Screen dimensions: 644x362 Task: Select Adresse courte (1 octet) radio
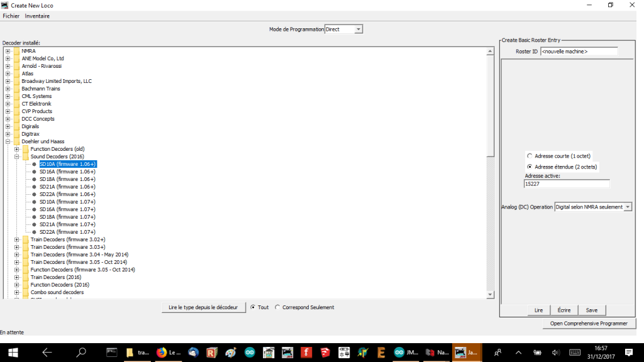point(530,156)
